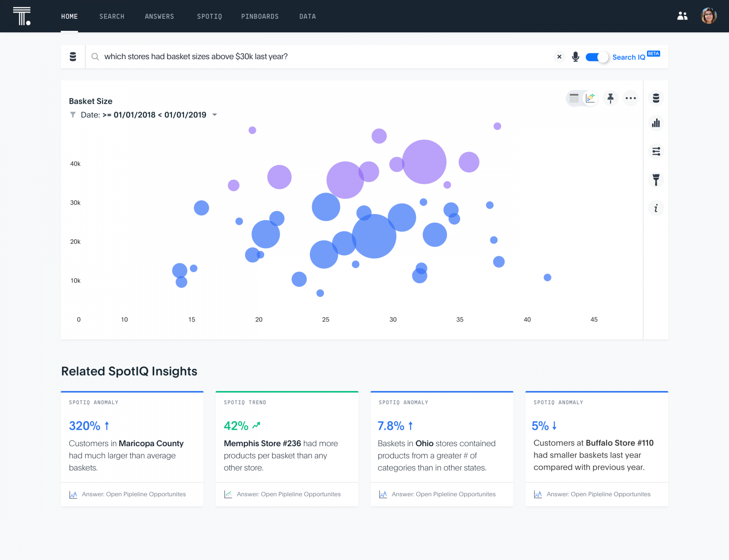Viewport: 729px width, 560px height.
Task: Toggle the Search IQ switch
Action: [x=596, y=57]
